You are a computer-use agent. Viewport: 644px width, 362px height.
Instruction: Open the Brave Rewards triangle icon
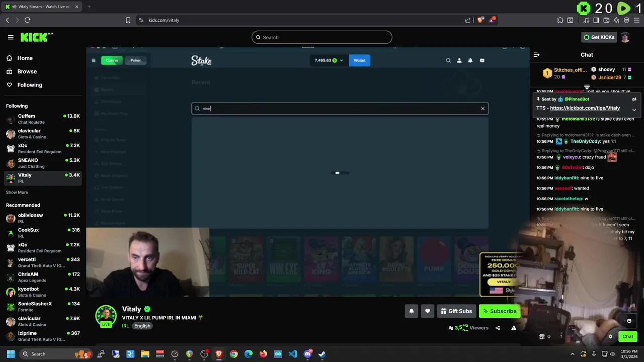click(492, 20)
